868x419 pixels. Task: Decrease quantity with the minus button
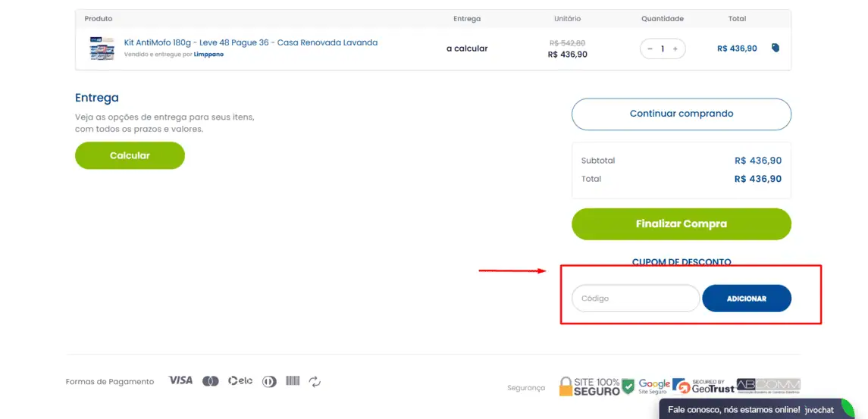tap(650, 48)
